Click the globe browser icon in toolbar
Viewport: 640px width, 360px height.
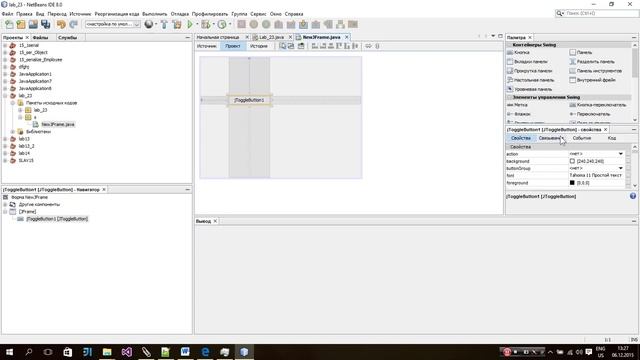[x=149, y=24]
